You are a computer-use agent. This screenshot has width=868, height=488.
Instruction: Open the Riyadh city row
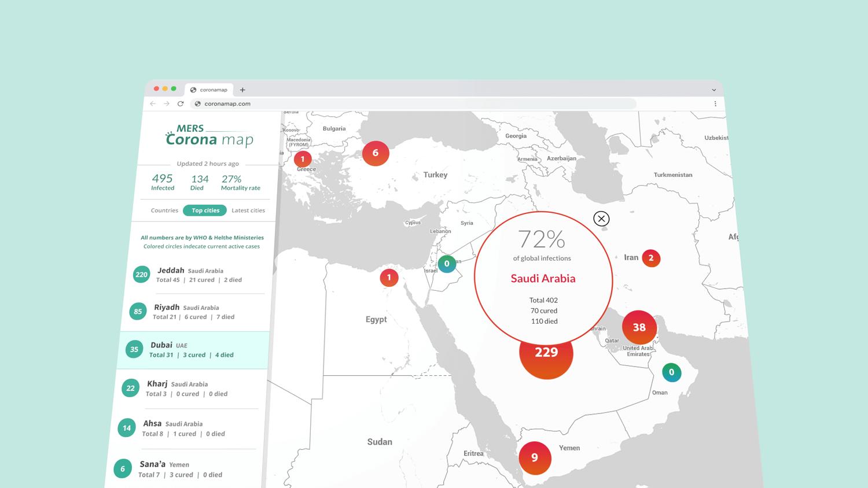coord(196,312)
